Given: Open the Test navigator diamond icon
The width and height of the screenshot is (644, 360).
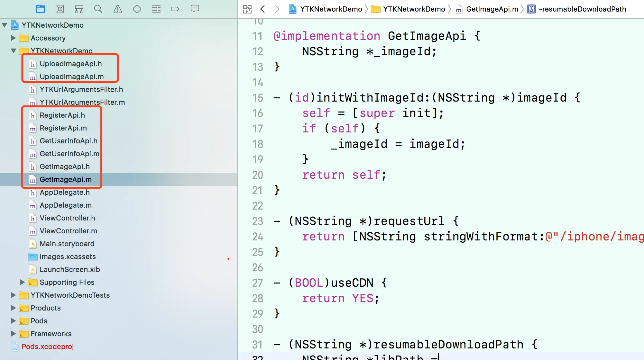Looking at the screenshot, I should (x=137, y=9).
